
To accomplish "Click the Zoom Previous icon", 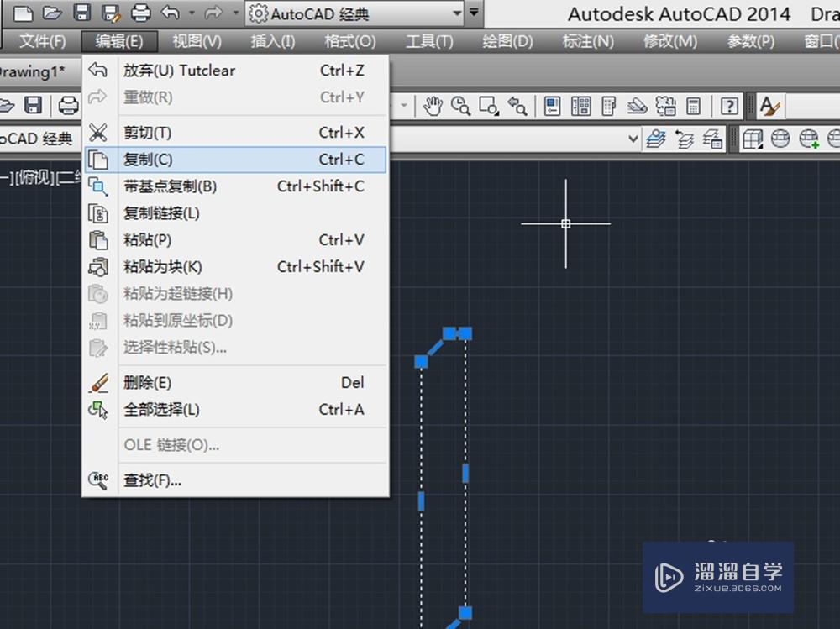I will point(517,106).
